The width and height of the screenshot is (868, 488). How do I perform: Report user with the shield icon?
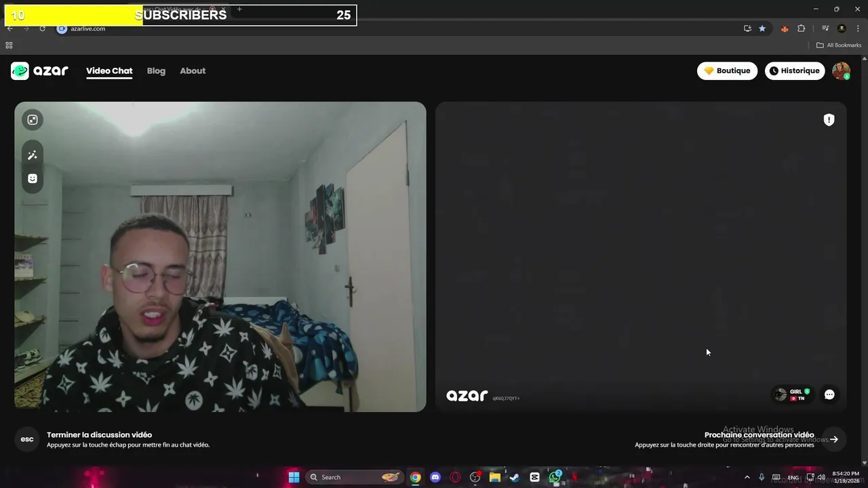829,120
